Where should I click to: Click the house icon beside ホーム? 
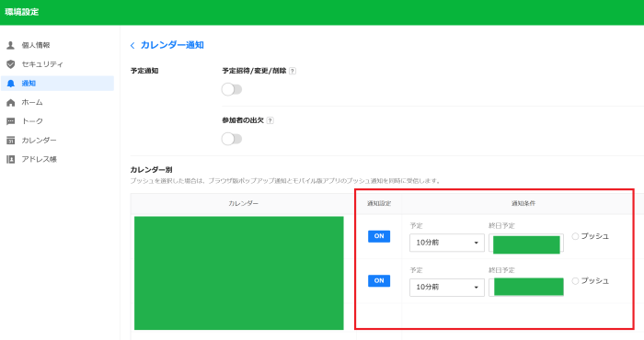[x=11, y=103]
